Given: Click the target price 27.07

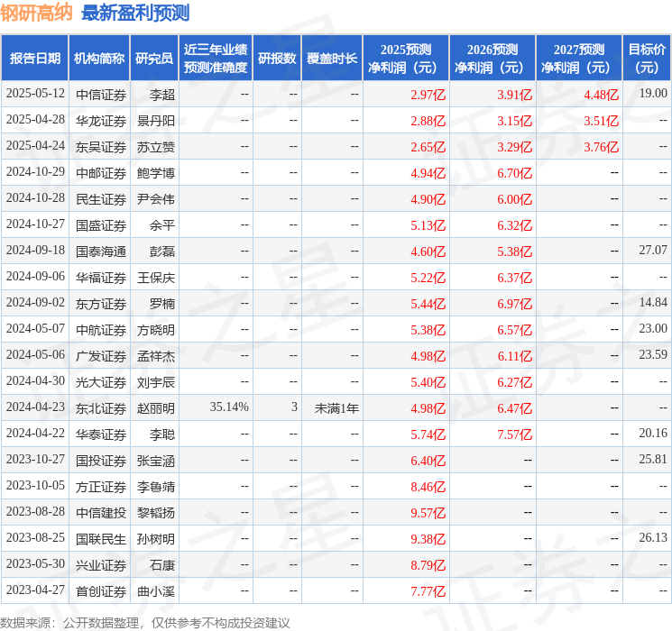Looking at the screenshot, I should point(653,251).
